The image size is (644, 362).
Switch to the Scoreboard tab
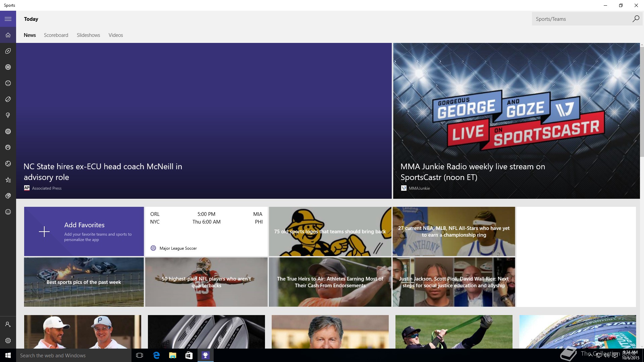(56, 35)
